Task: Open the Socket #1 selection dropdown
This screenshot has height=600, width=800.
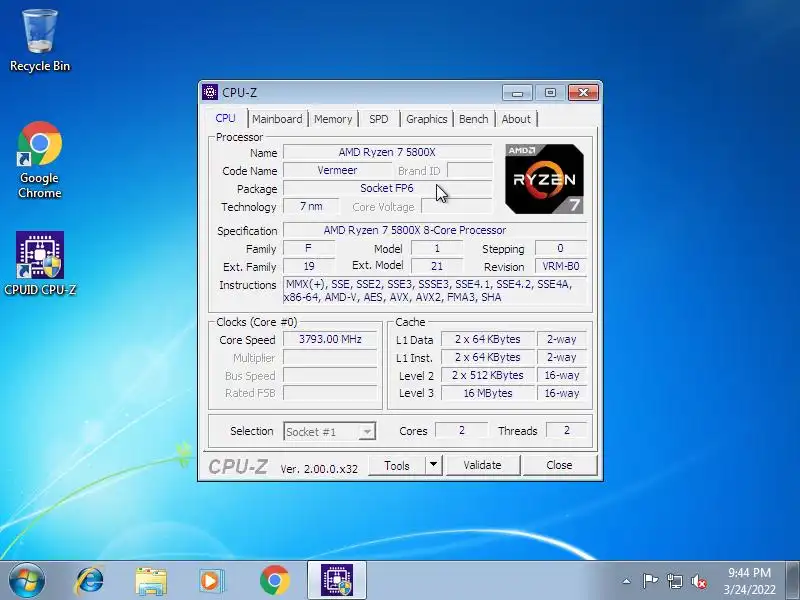Action: (x=330, y=432)
